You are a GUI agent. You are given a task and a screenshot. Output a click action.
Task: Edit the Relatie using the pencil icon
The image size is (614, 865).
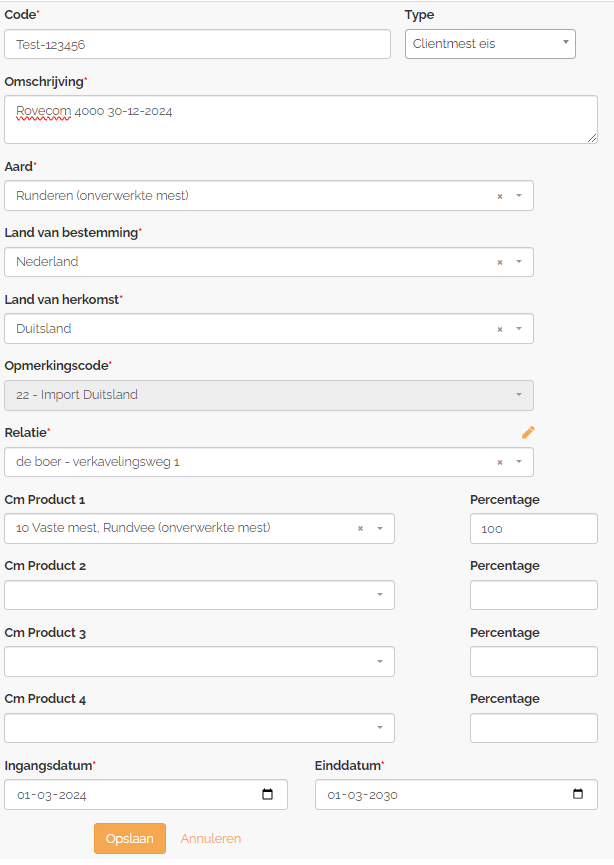[x=528, y=432]
